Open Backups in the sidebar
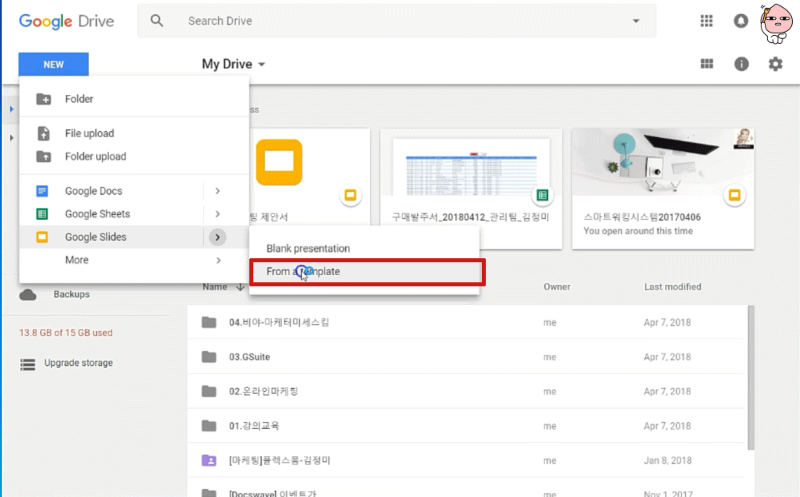Viewport: 800px width, 497px height. coord(71,294)
